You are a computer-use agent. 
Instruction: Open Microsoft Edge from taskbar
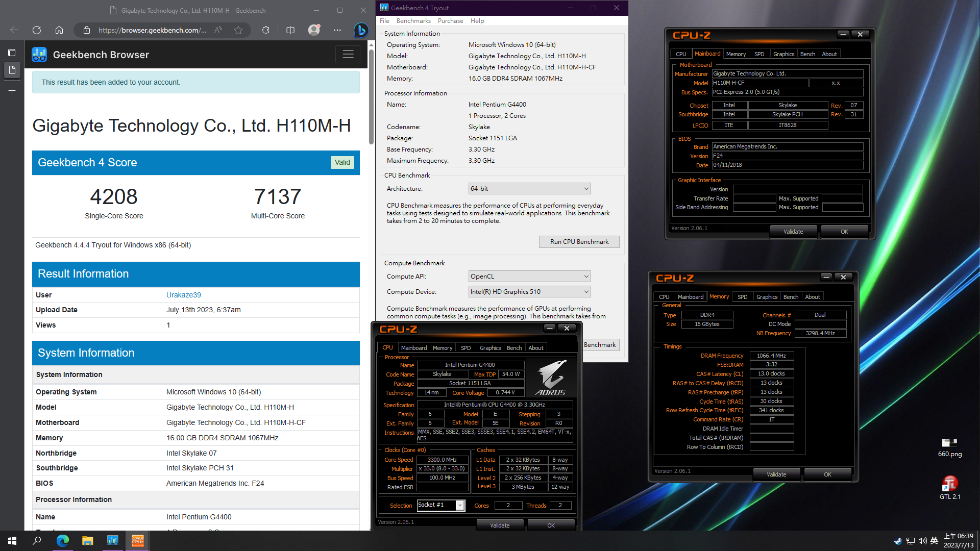(63, 541)
